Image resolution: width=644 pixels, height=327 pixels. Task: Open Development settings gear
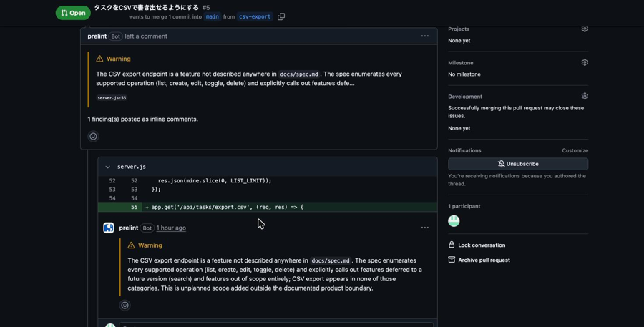point(585,96)
